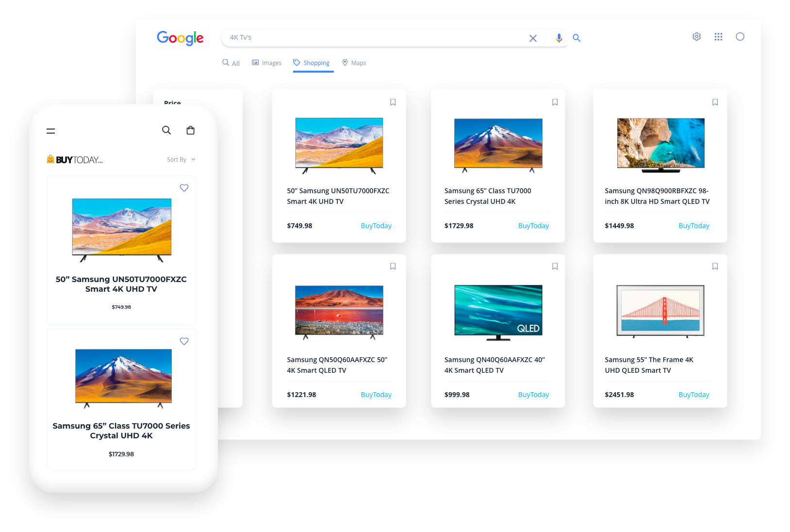
Task: Open the Google apps grid
Action: (718, 36)
